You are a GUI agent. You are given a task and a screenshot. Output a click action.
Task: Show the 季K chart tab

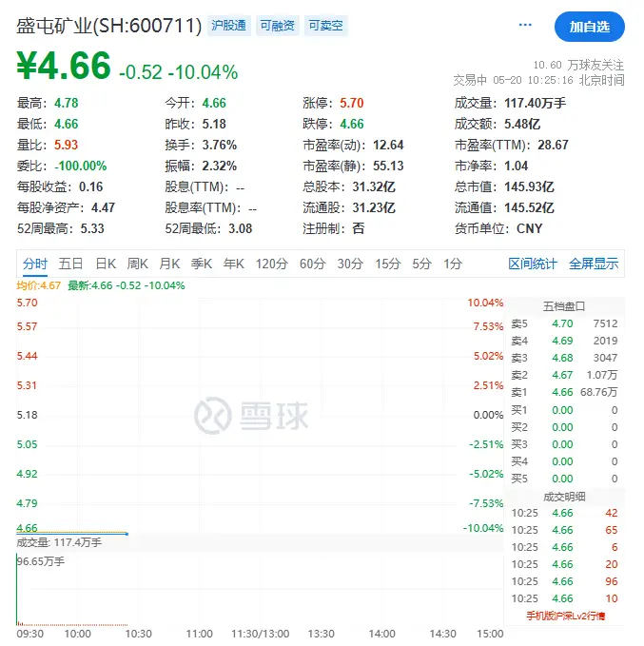pyautogui.click(x=202, y=264)
